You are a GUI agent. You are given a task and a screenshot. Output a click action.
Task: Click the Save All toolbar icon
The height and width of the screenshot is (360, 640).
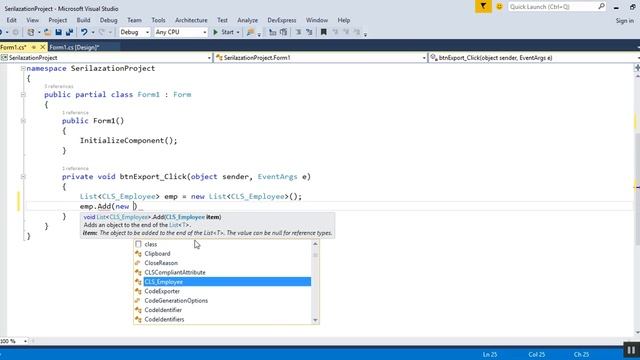click(x=69, y=32)
